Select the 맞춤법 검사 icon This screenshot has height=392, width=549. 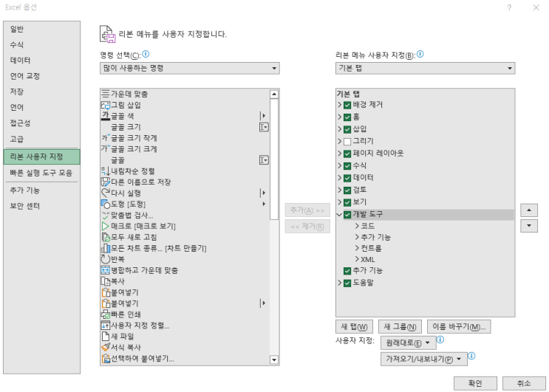pyautogui.click(x=106, y=215)
